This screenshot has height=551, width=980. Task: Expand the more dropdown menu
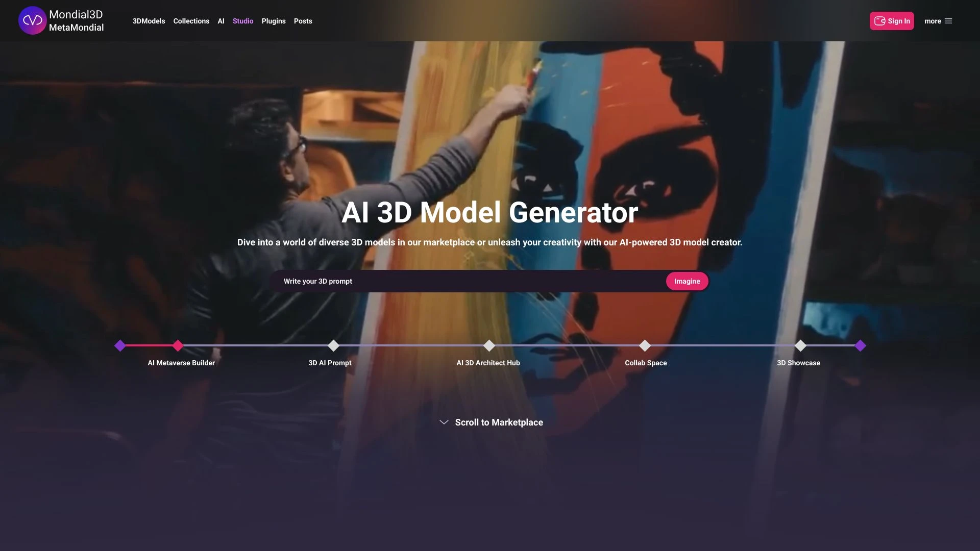point(939,20)
